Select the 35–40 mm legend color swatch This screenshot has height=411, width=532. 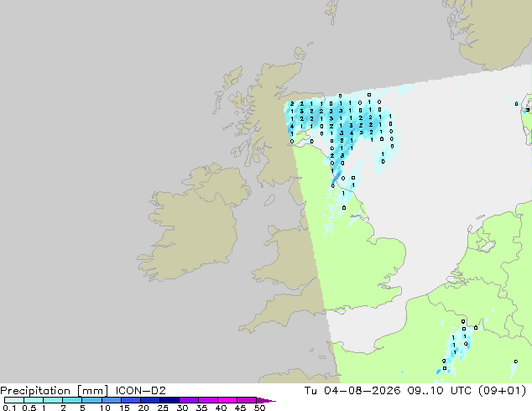click(207, 400)
